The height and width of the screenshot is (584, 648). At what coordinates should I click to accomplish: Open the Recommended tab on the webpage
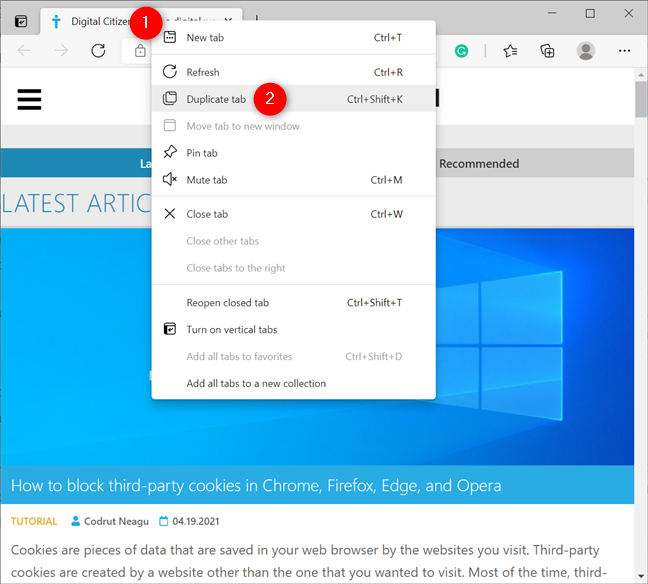[x=479, y=164]
